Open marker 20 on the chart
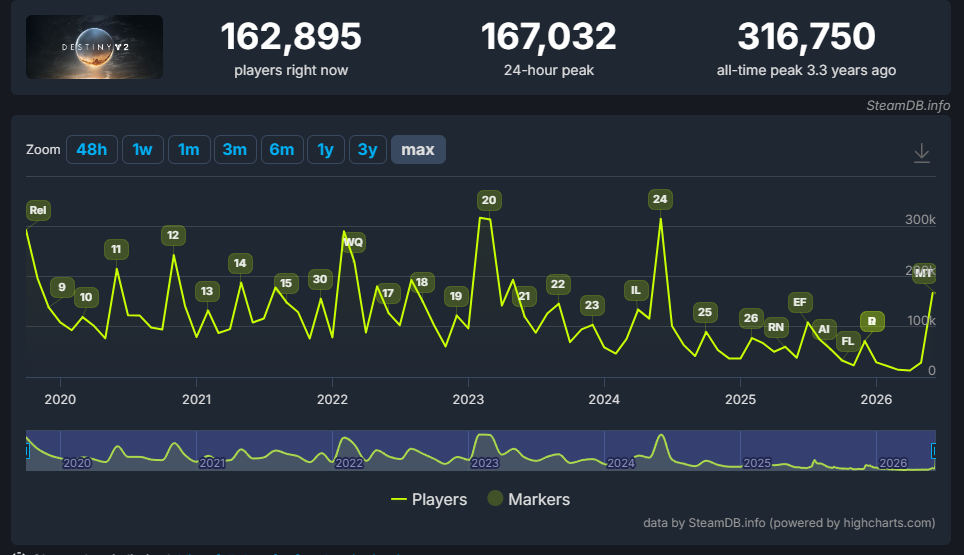 (489, 200)
